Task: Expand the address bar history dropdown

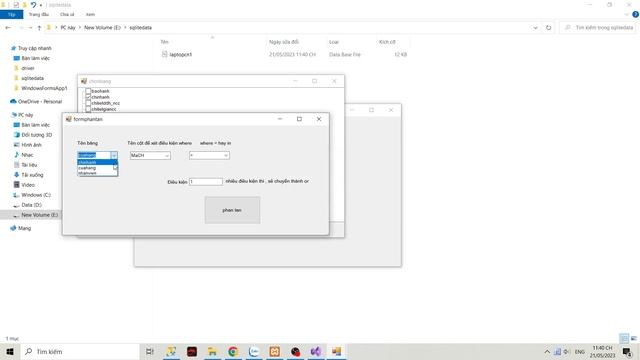Action: (x=535, y=28)
